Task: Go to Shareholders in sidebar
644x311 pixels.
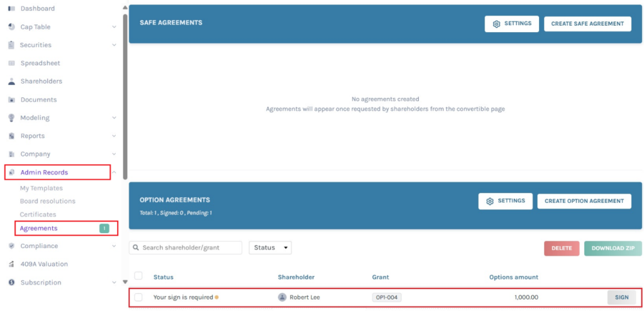Action: pyautogui.click(x=42, y=81)
